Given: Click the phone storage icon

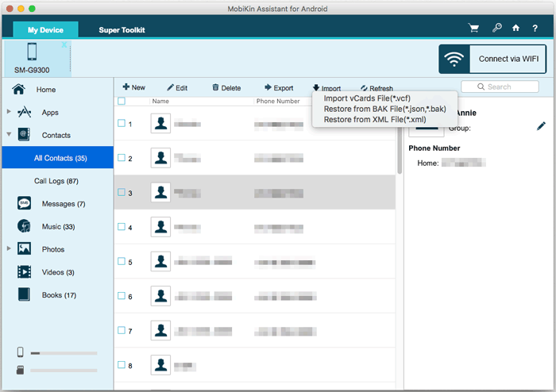Looking at the screenshot, I should [x=20, y=352].
